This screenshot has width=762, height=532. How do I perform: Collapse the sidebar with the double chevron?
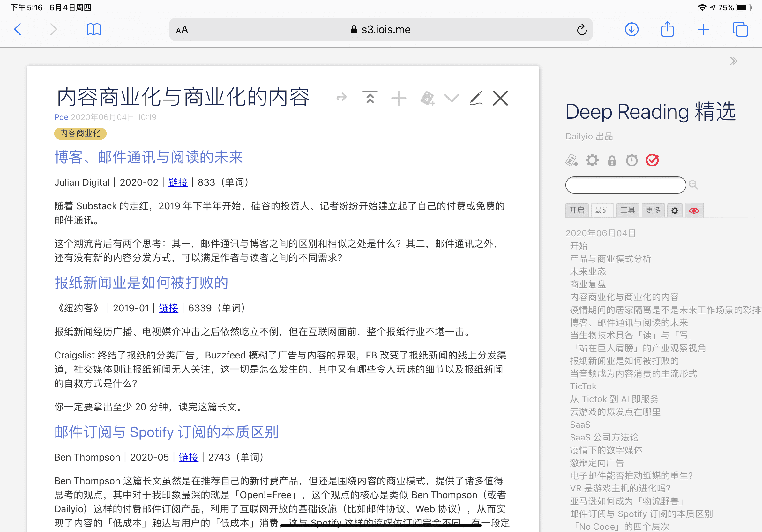tap(734, 61)
